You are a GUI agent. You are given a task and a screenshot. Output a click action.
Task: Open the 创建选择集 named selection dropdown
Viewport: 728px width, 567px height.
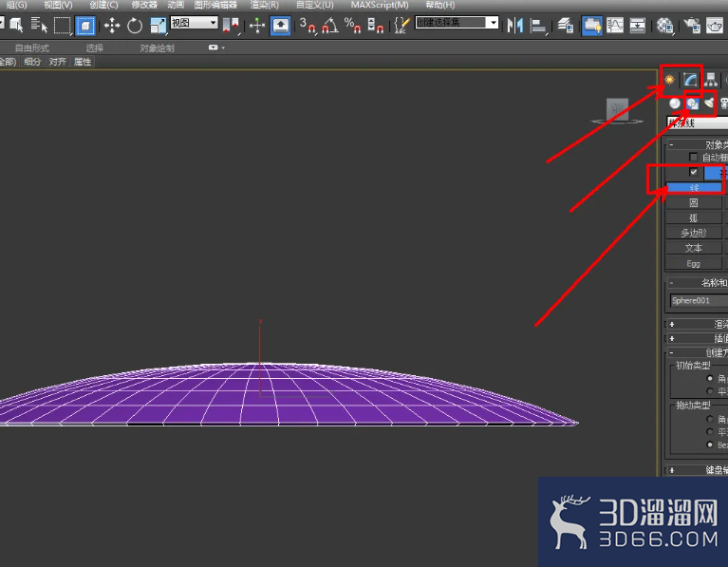[x=457, y=22]
